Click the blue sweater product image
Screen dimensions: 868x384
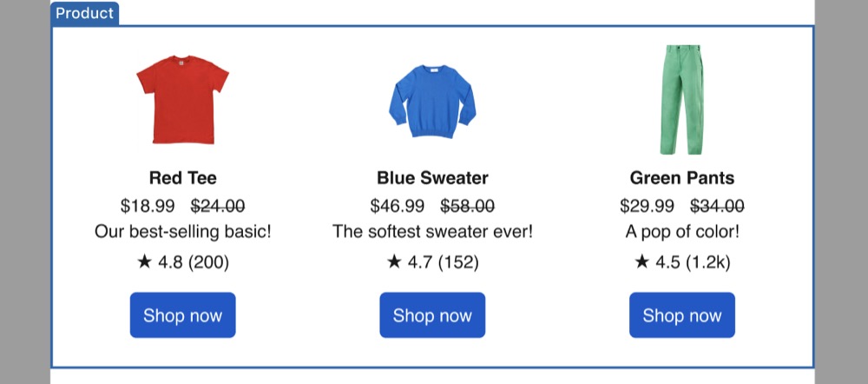432,100
